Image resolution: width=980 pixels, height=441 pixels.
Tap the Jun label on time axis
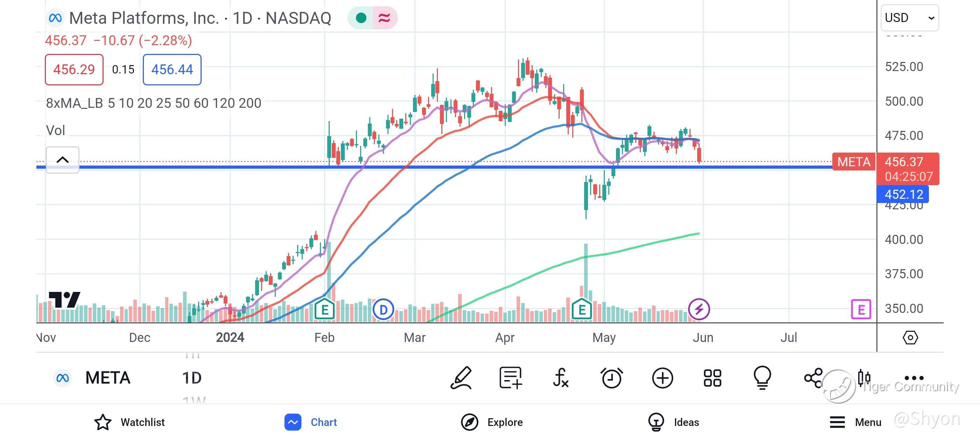click(x=703, y=337)
